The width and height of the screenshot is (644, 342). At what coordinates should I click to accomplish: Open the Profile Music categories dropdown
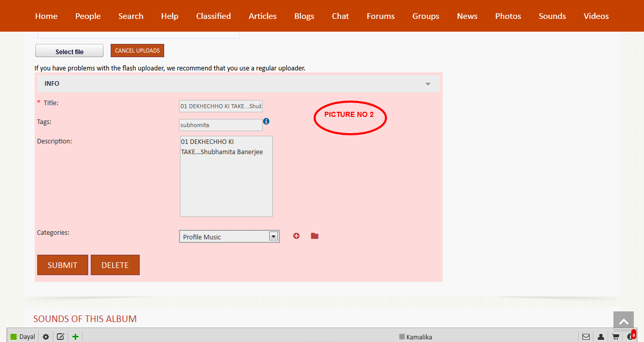pos(229,236)
